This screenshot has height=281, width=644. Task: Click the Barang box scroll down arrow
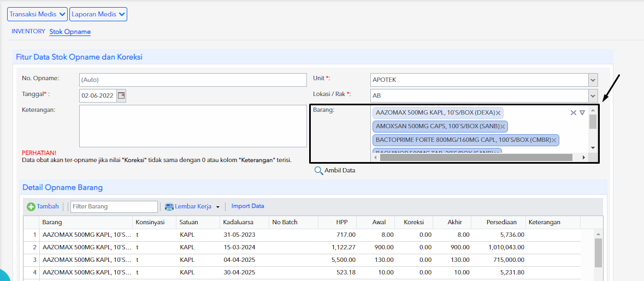pos(593,148)
